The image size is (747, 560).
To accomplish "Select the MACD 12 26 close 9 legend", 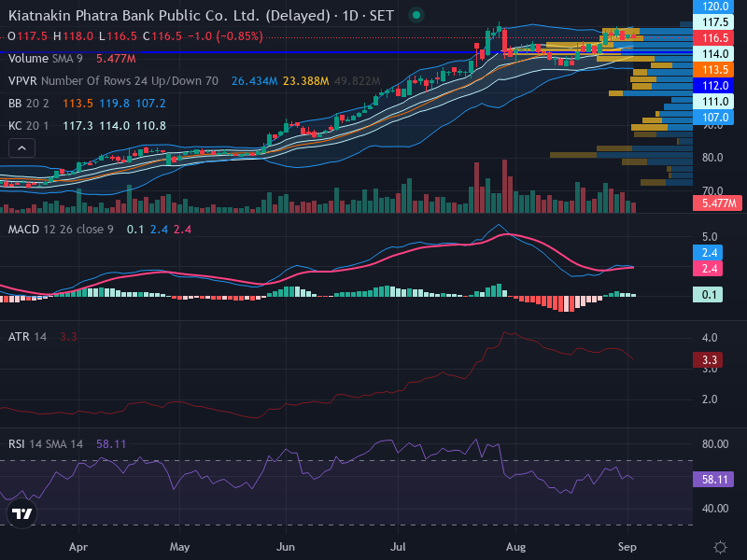I will pos(61,230).
